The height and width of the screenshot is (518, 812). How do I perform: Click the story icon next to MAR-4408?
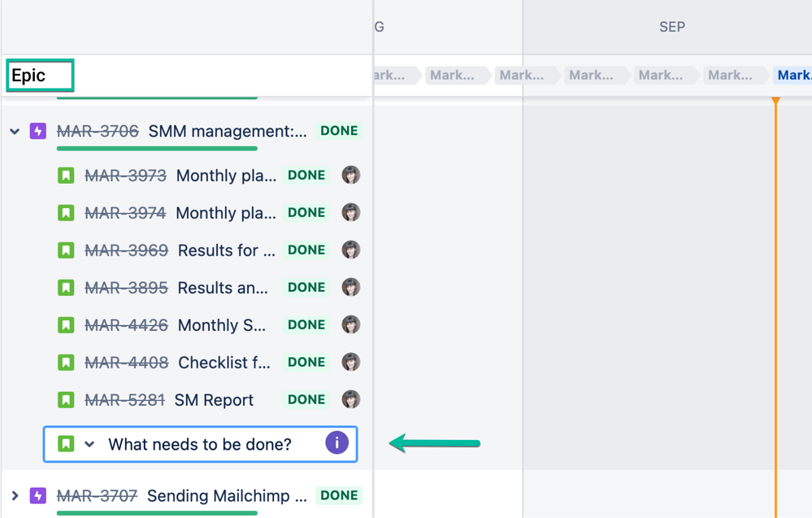click(x=66, y=362)
